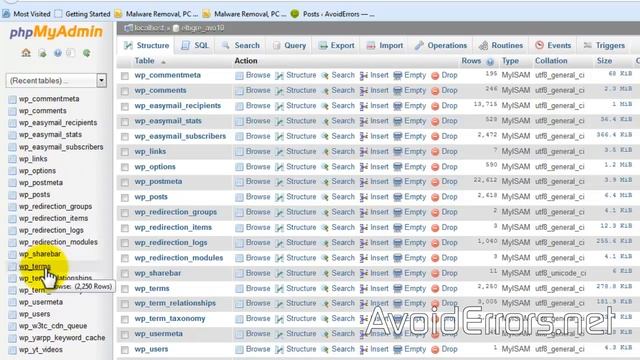
Task: Click the Rows column help icon
Action: point(490,62)
